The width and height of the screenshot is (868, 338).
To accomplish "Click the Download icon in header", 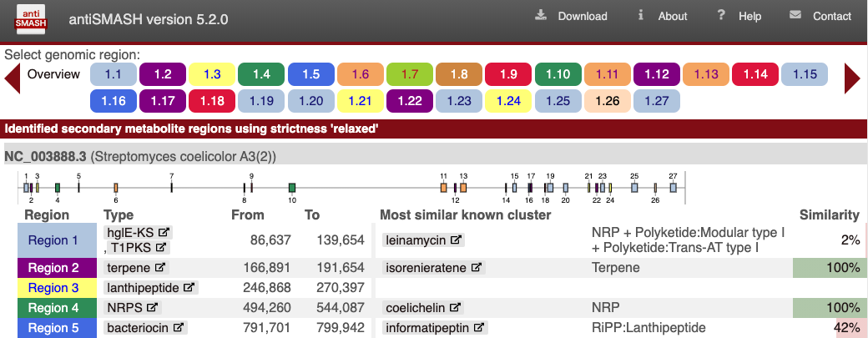I will 541,16.
